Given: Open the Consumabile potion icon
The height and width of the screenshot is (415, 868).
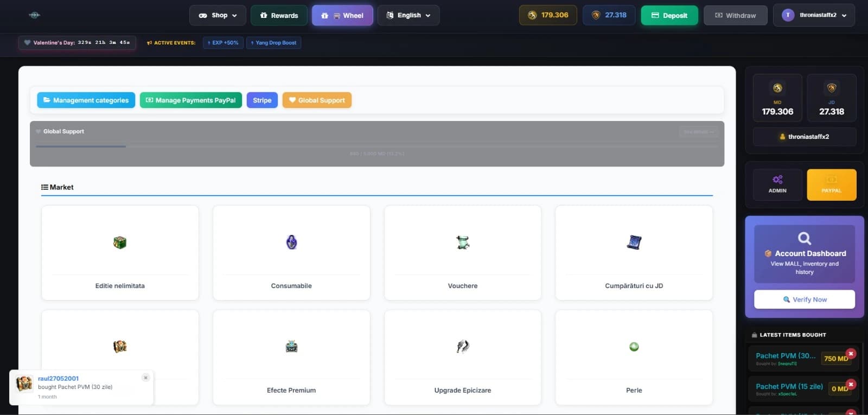Looking at the screenshot, I should (x=291, y=242).
